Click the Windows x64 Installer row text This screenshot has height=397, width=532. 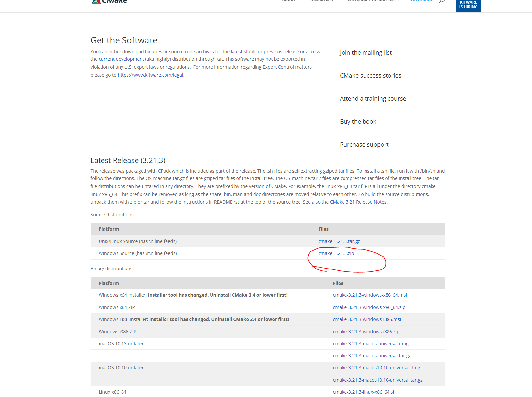click(x=193, y=295)
